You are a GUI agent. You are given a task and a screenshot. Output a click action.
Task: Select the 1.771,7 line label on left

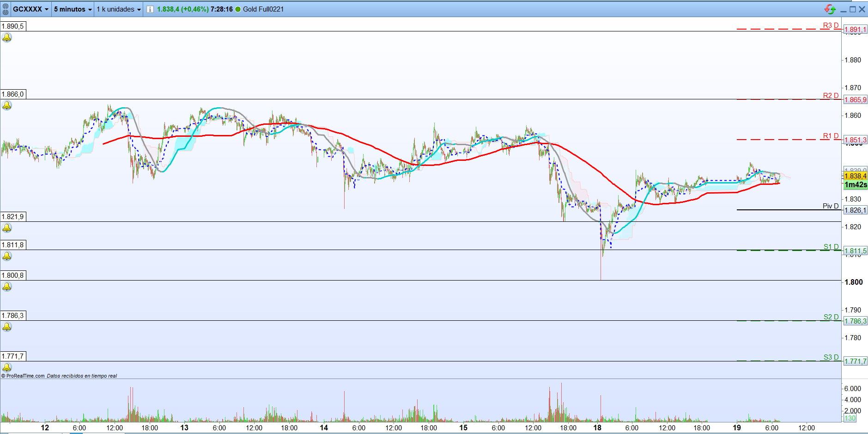(x=13, y=356)
